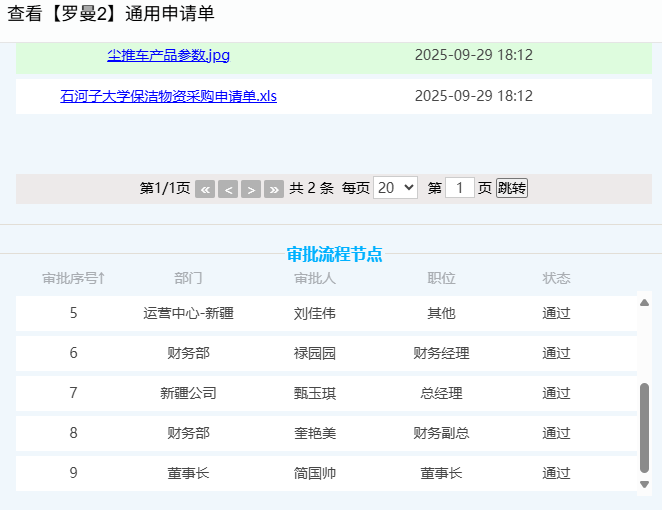Open 石河子大学保洁物资采购申请单.xls link
This screenshot has height=510, width=662.
(168, 96)
